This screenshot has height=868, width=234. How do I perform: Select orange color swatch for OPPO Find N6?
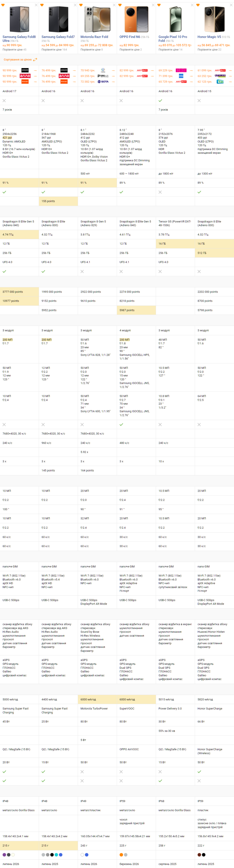click(x=121, y=855)
